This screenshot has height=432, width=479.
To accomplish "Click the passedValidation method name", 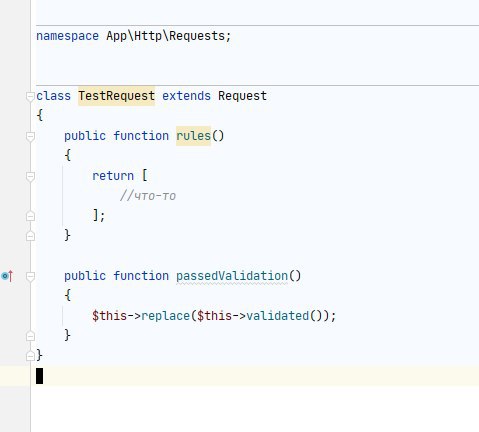I will (x=232, y=276).
